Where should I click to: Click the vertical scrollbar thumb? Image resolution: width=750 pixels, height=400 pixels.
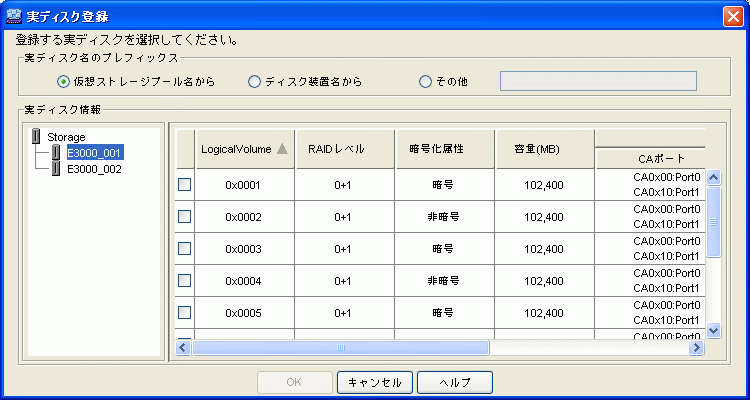tap(714, 222)
